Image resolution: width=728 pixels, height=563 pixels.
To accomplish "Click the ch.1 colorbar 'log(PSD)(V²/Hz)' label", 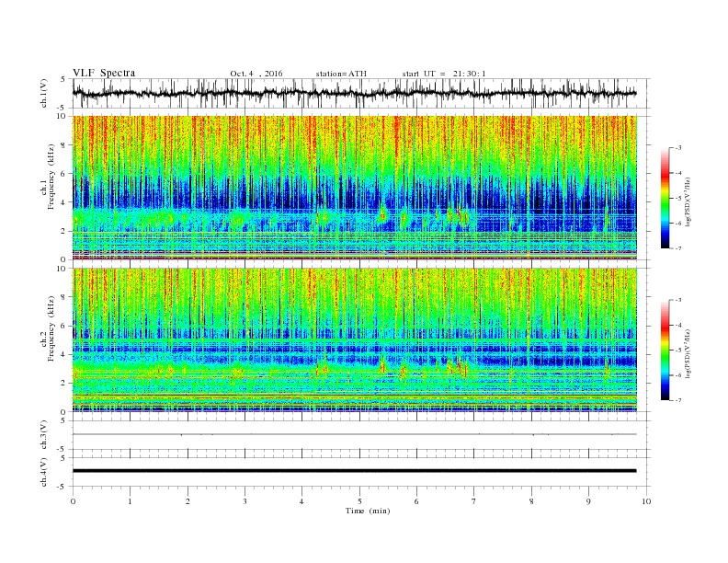I will (688, 201).
